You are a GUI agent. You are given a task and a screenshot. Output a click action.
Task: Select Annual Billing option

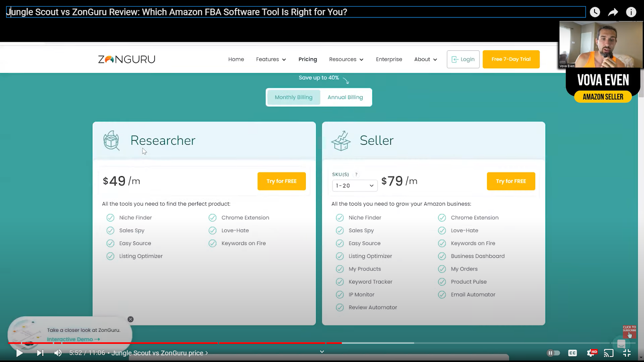coord(345,97)
